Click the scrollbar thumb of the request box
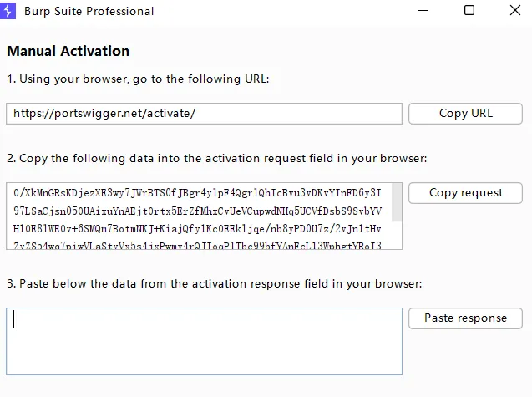The image size is (532, 397). pos(397,202)
